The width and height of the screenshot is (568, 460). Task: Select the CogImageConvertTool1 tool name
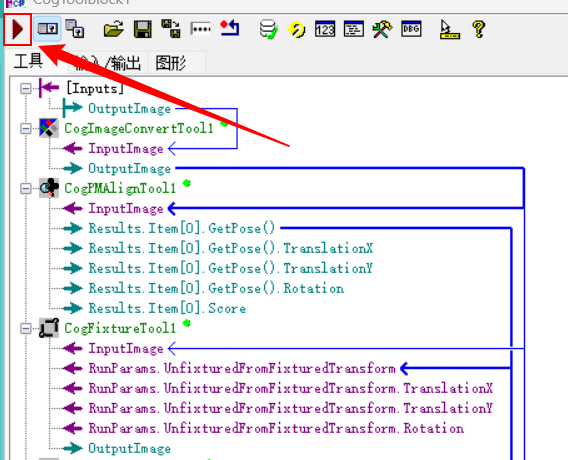[x=139, y=129]
